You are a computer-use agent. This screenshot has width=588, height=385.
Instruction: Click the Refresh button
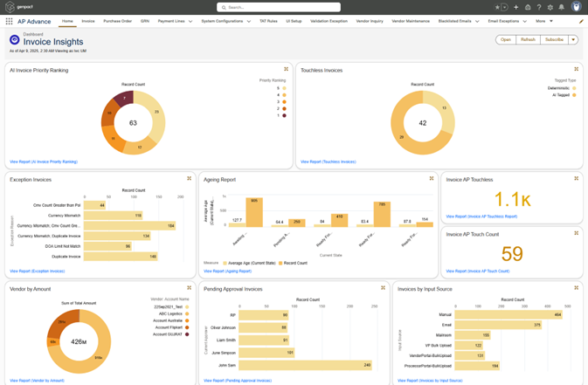pyautogui.click(x=528, y=39)
